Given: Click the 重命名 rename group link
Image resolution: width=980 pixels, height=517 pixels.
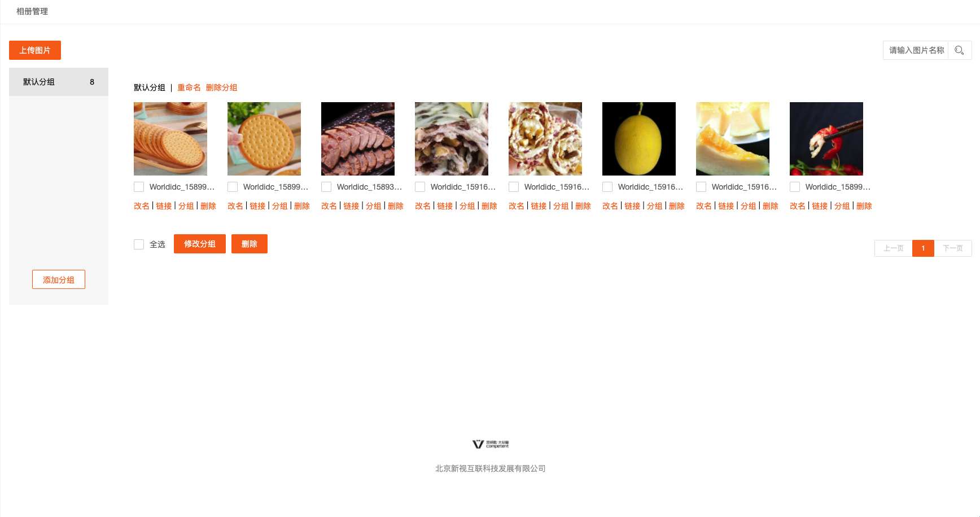Looking at the screenshot, I should pos(189,87).
